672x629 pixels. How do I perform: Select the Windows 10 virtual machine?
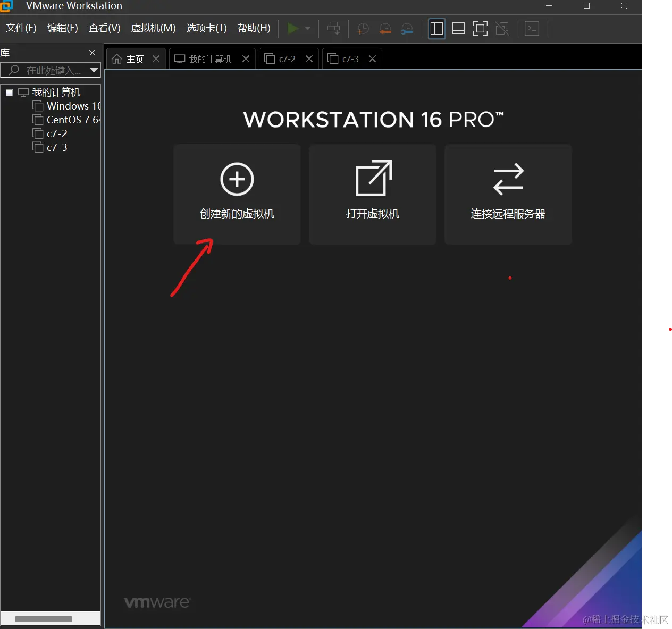click(x=73, y=106)
